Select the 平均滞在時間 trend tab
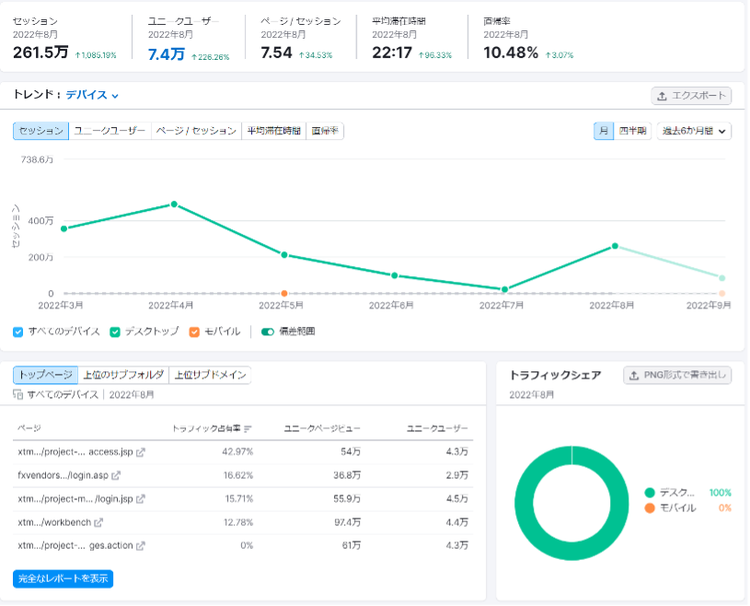Image resolution: width=750 pixels, height=606 pixels. click(274, 131)
